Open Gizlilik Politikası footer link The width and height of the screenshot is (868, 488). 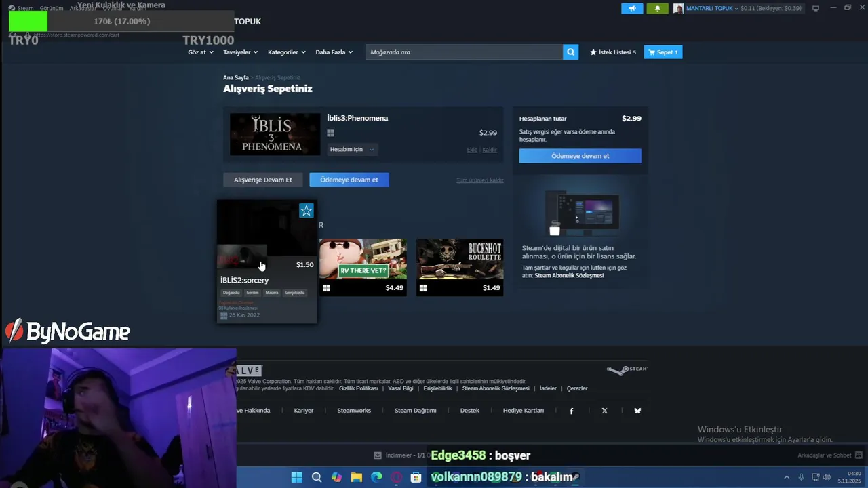(x=358, y=388)
